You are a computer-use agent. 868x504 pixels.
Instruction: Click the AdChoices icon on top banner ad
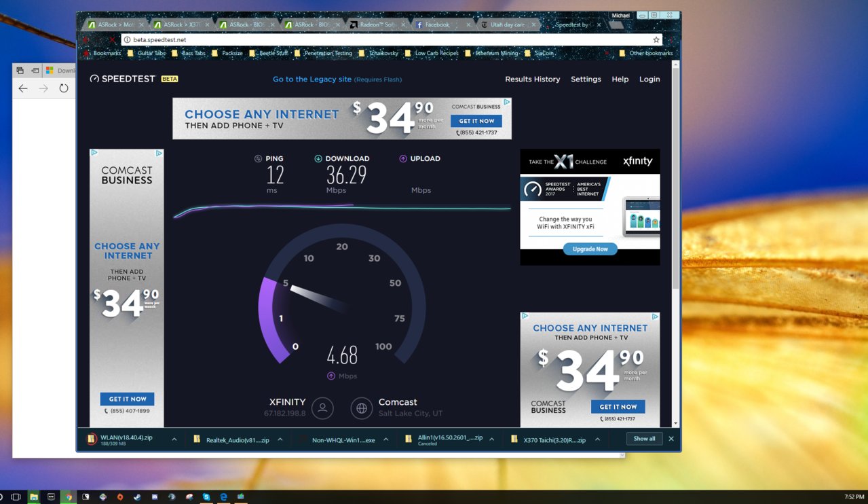[x=507, y=103]
